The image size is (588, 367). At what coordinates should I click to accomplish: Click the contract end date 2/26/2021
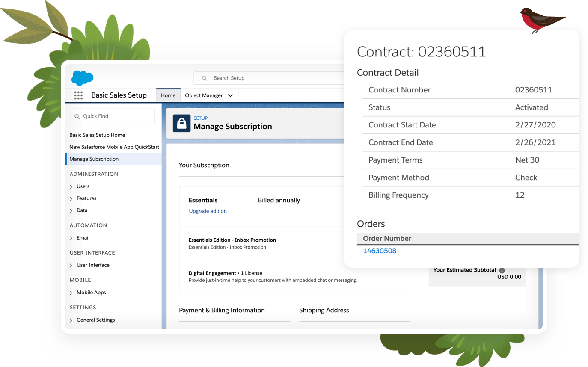pyautogui.click(x=535, y=142)
